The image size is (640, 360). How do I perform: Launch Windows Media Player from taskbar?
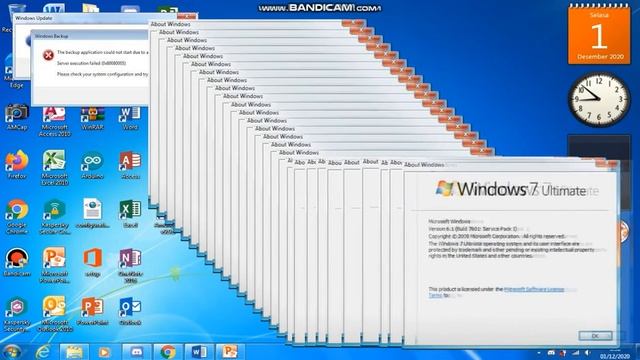point(104,351)
